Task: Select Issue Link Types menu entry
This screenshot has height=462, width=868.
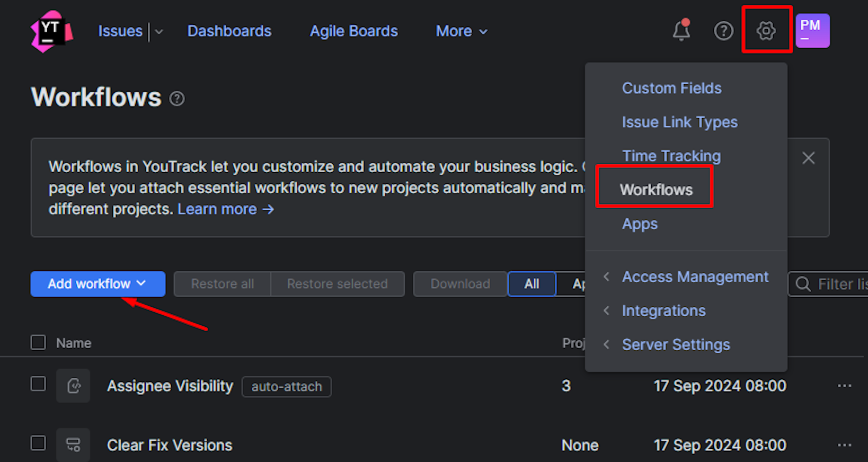Action: coord(680,122)
